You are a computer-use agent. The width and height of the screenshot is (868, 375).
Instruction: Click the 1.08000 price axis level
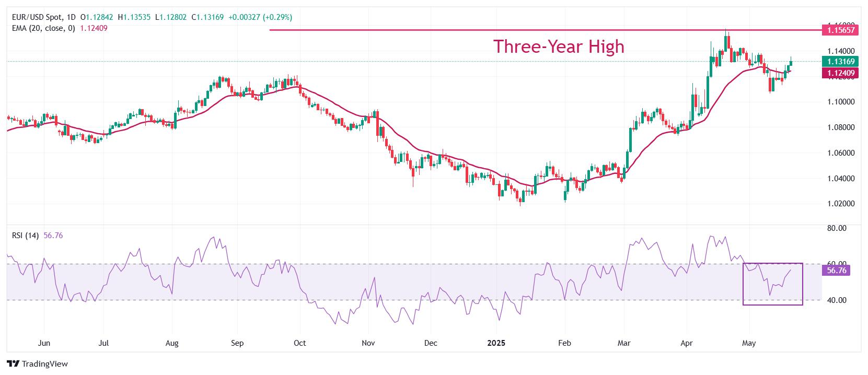[x=841, y=127]
